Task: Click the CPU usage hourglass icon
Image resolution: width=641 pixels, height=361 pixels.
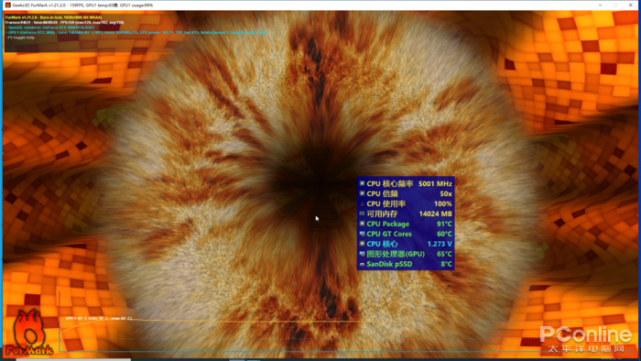Action: [x=362, y=204]
